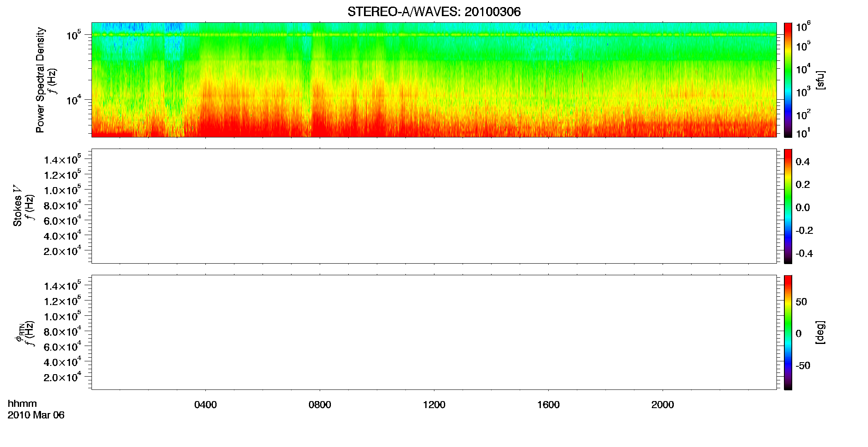The height and width of the screenshot is (447, 868).
Task: Click the 10^4 frequency tick on spectrogram
Action: [x=74, y=99]
